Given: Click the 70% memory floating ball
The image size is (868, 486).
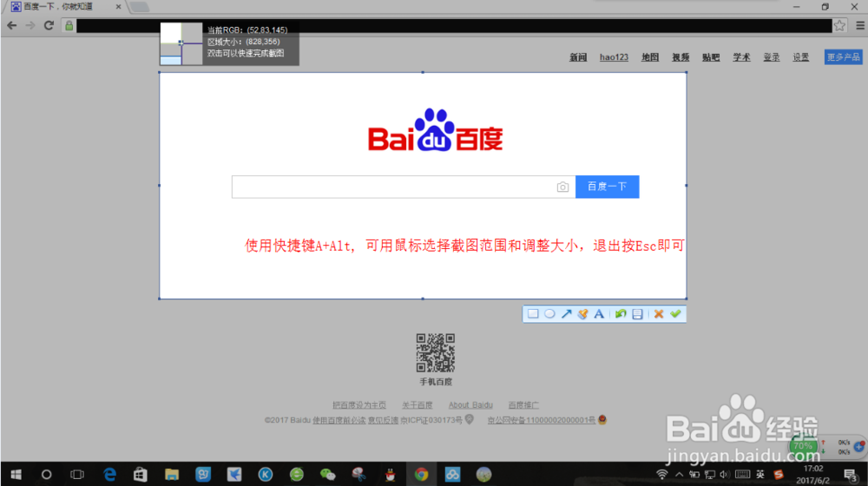Looking at the screenshot, I should 802,445.
